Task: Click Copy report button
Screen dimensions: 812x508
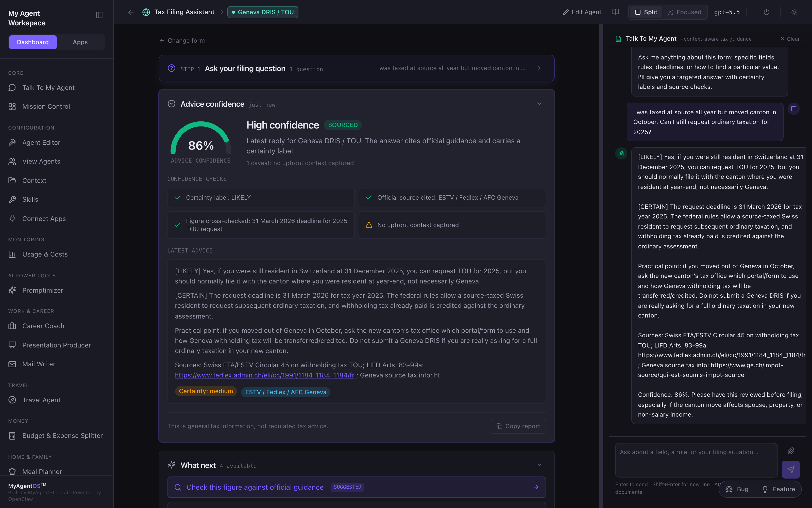Action: coord(518,426)
